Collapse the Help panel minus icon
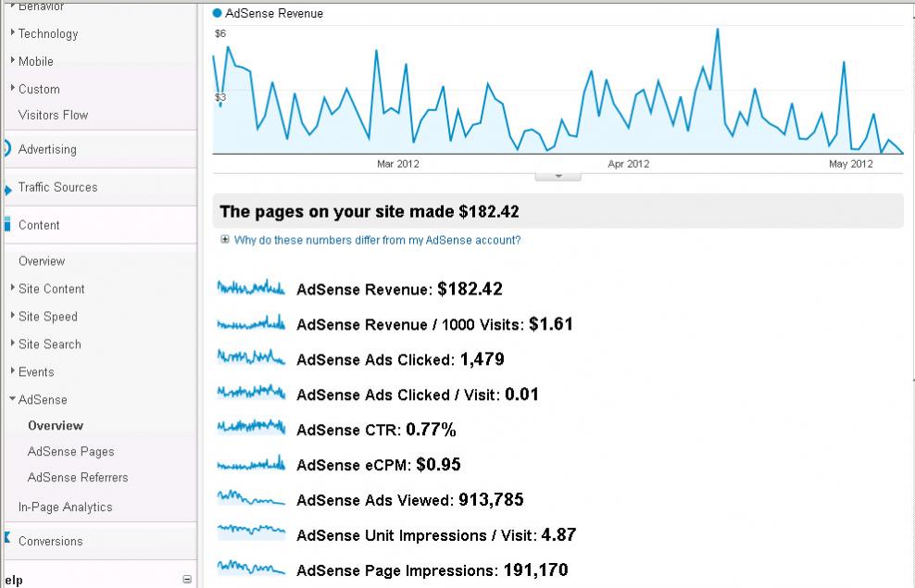The height and width of the screenshot is (588, 915). point(187,580)
